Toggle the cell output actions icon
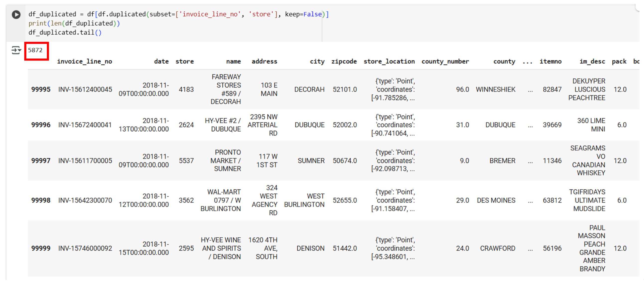 pyautogui.click(x=16, y=50)
